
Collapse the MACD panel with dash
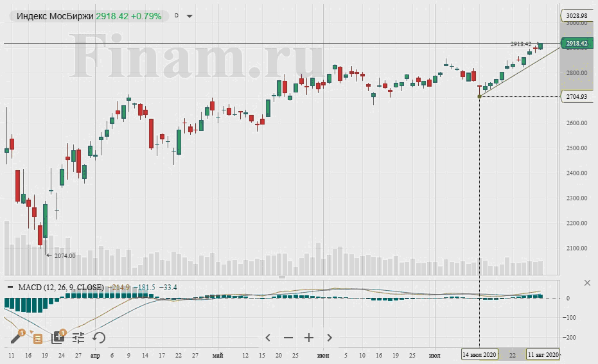coord(10,288)
